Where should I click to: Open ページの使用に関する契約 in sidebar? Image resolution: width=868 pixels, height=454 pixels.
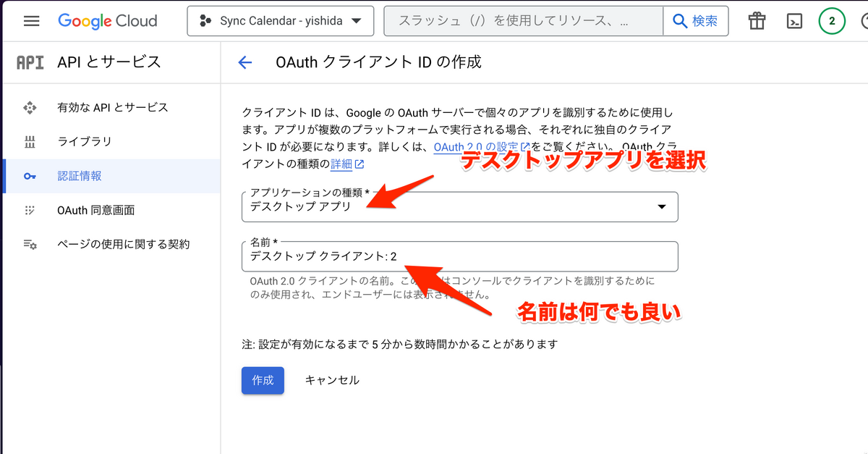coord(111,244)
